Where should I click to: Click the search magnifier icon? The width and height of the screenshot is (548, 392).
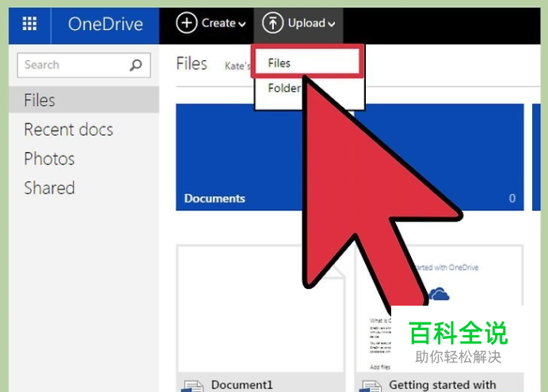click(x=135, y=65)
